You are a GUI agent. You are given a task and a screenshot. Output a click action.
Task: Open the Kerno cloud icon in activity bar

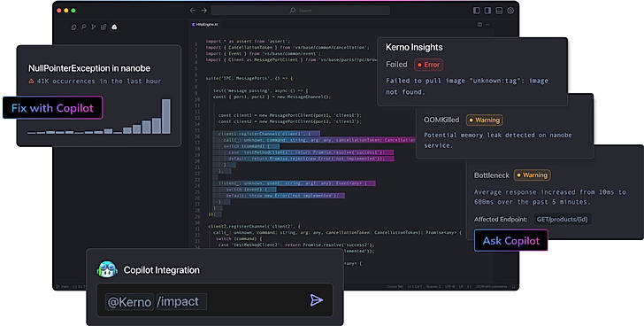[x=114, y=27]
